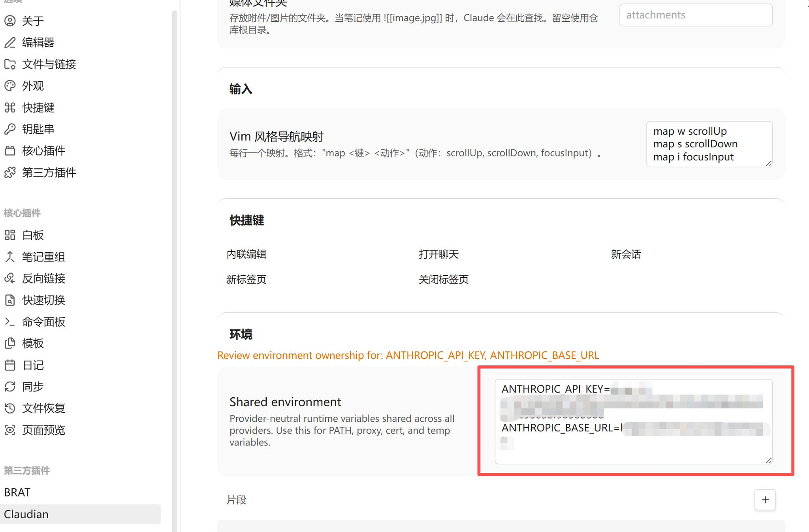This screenshot has width=809, height=532.
Task: Click the Sync (同步) rotating arrows icon
Action: point(10,386)
